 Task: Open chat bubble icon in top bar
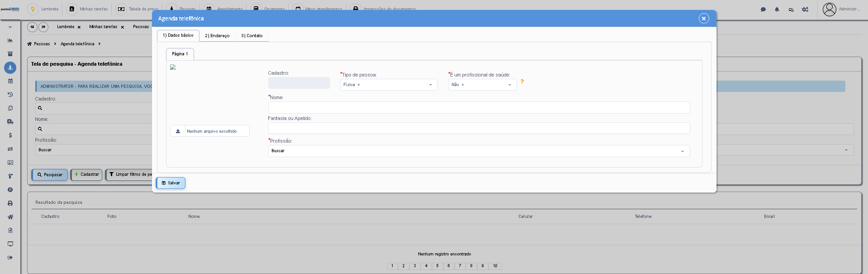[763, 9]
